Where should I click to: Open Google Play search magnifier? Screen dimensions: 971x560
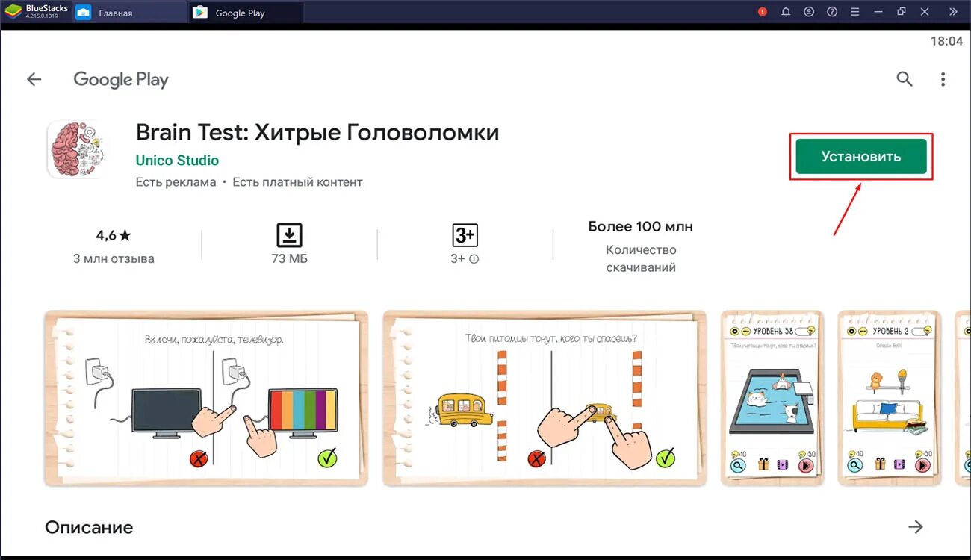pyautogui.click(x=905, y=79)
